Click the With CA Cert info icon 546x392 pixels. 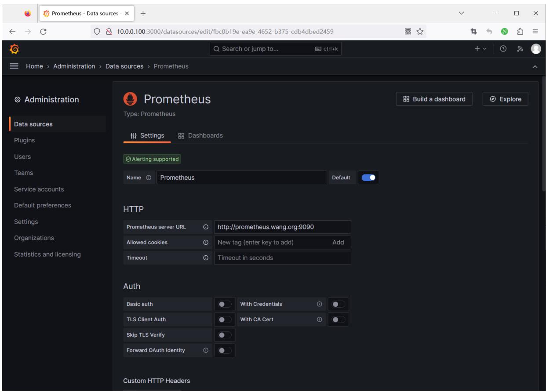click(x=320, y=319)
